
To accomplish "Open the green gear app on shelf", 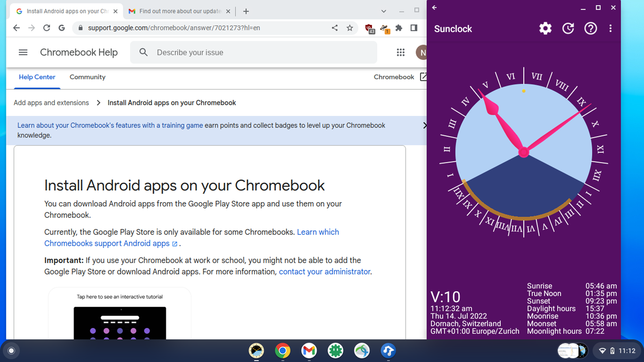I will (x=335, y=351).
